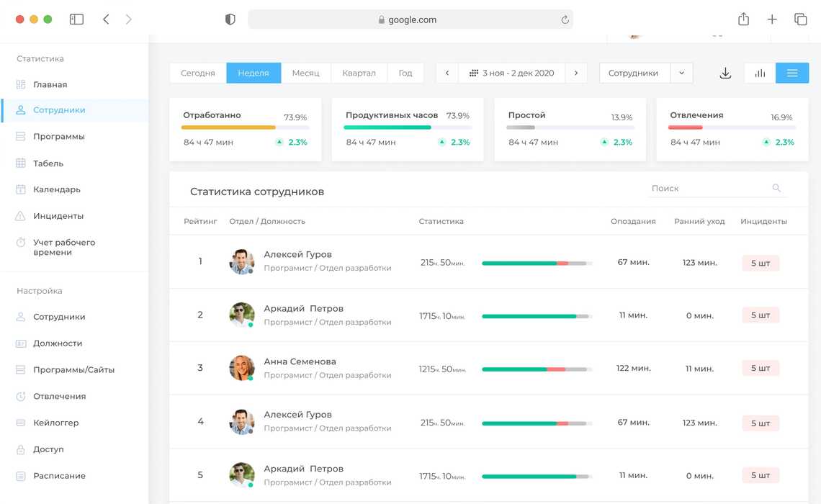Go to the next date period
The image size is (821, 504).
(576, 73)
